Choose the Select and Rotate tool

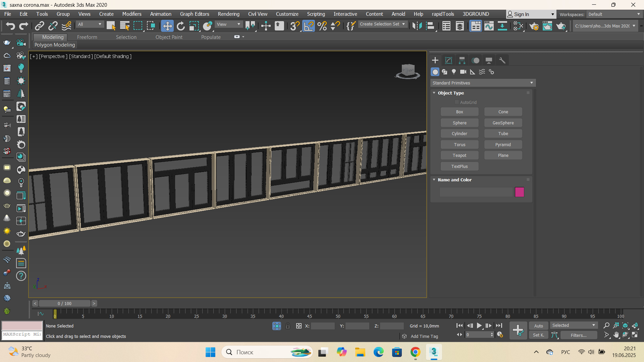click(181, 26)
